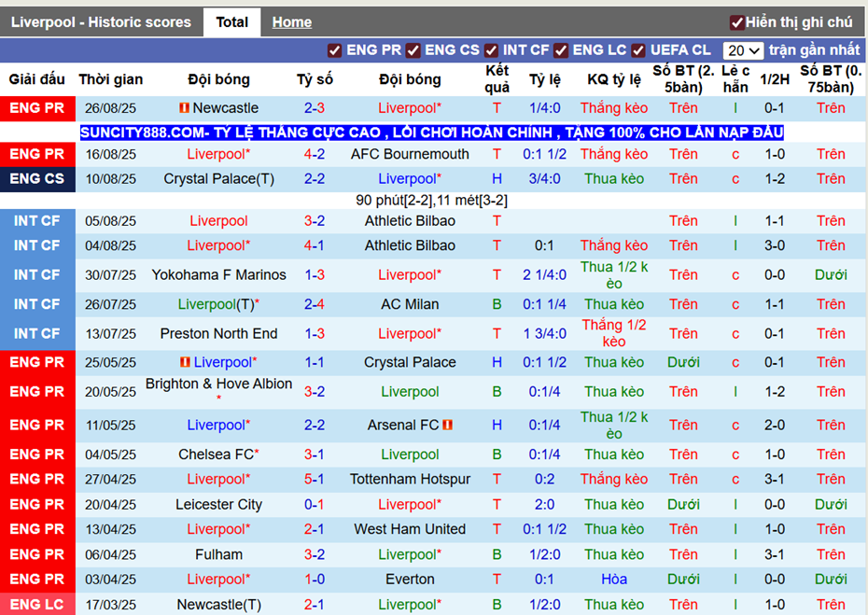Uncheck the ENG CS league filter
Screen dimensions: 868x615
413,50
